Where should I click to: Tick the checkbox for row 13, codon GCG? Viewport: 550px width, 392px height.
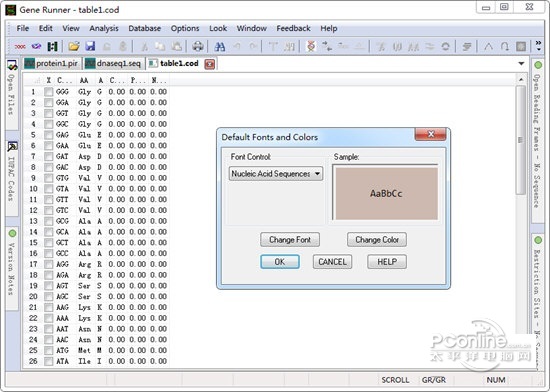click(48, 222)
